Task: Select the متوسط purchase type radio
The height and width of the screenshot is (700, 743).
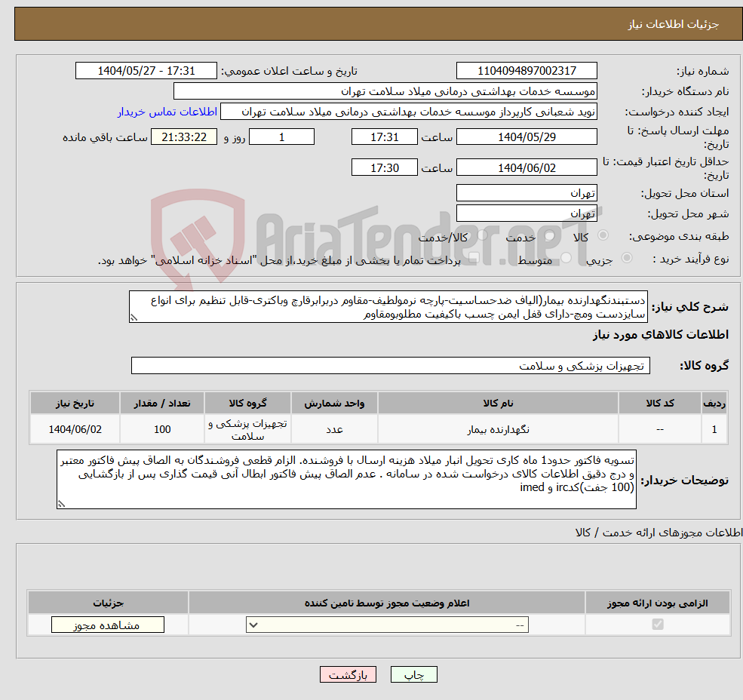Action: (x=566, y=258)
